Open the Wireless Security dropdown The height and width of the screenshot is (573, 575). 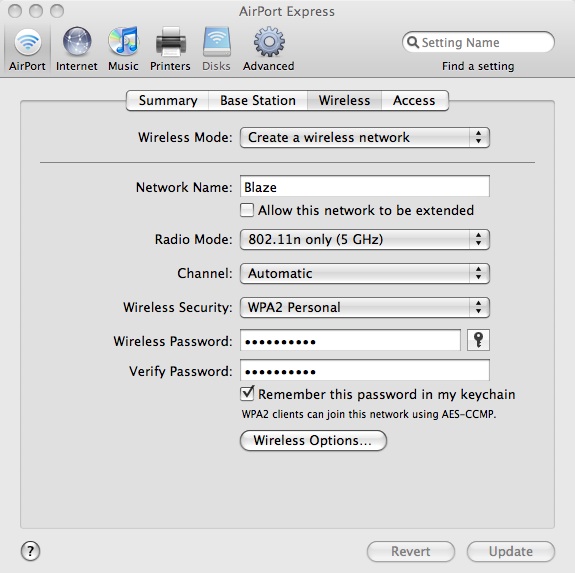point(365,307)
